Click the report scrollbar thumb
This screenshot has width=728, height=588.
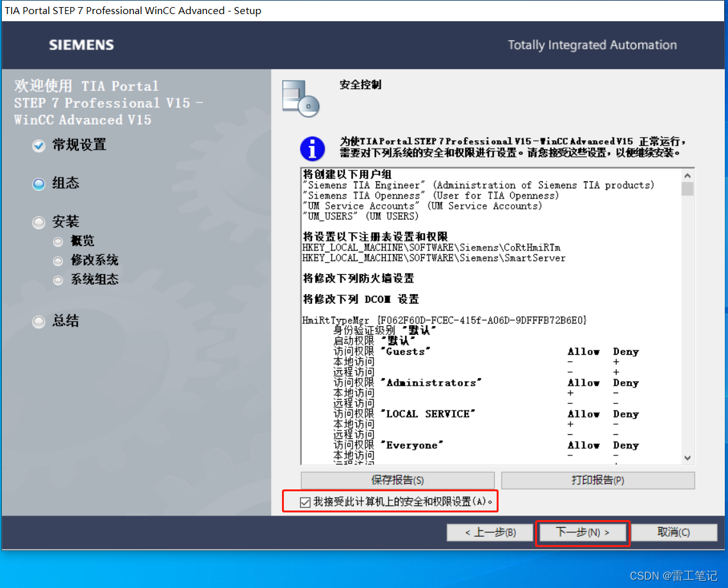[x=688, y=189]
